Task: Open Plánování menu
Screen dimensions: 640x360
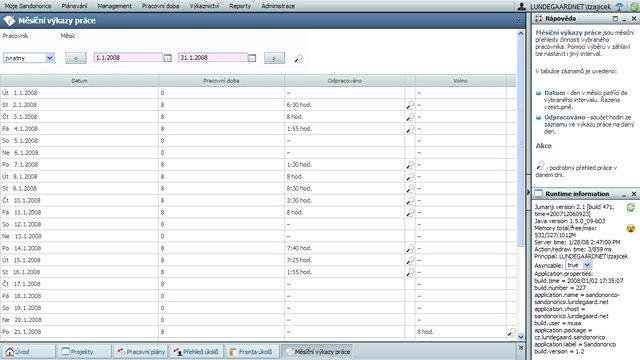Action: tap(74, 6)
